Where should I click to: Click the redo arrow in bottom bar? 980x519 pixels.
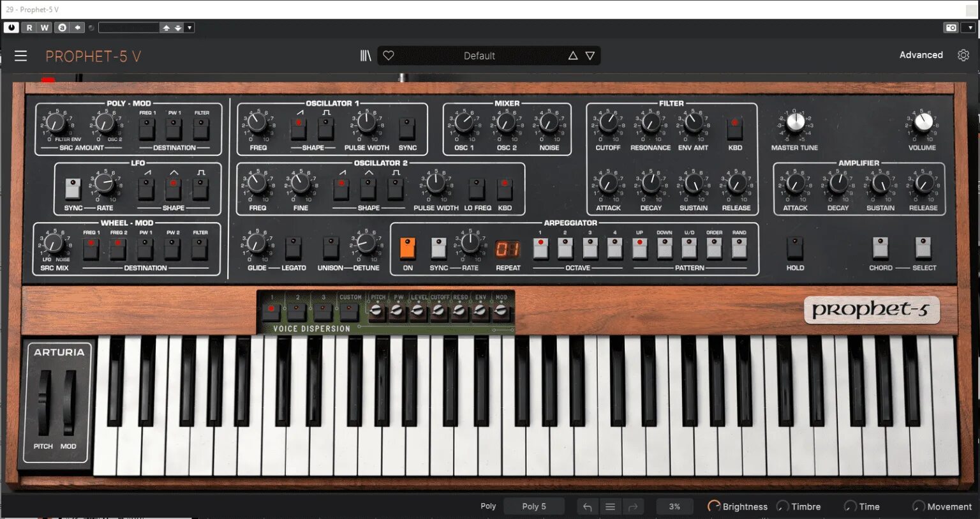click(633, 507)
